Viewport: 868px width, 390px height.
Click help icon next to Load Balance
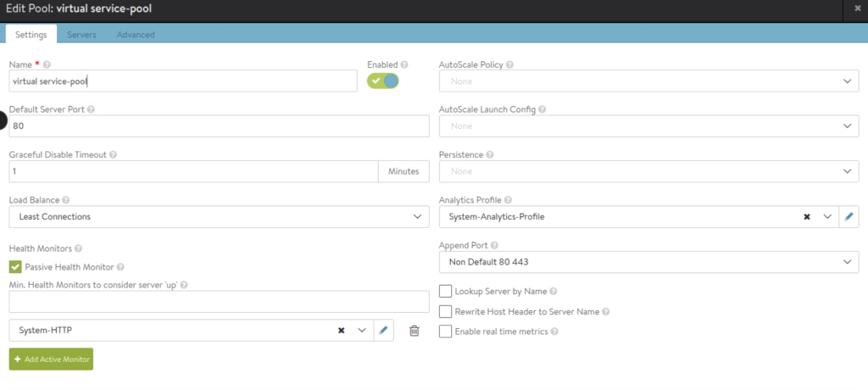tap(66, 200)
